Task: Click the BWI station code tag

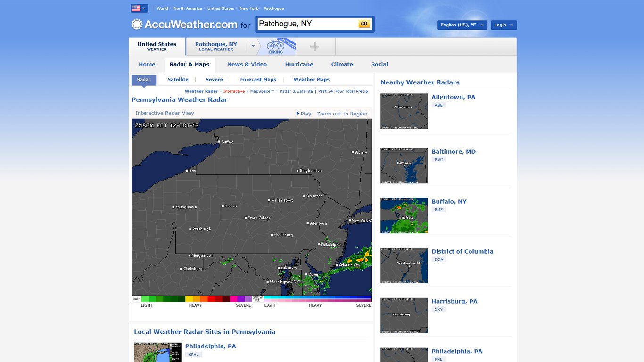Action: pyautogui.click(x=439, y=160)
